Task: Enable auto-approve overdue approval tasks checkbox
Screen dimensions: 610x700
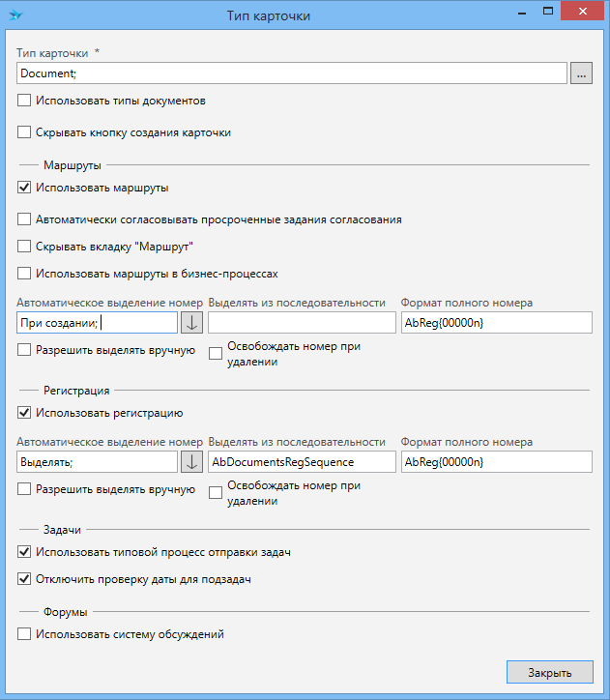Action: 24,219
